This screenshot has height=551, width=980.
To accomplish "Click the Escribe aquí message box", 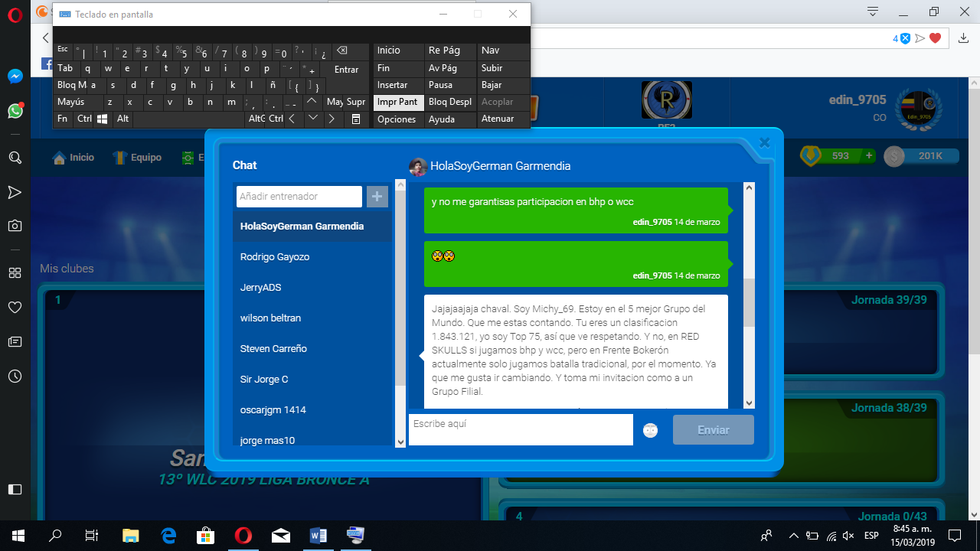I will [x=521, y=429].
